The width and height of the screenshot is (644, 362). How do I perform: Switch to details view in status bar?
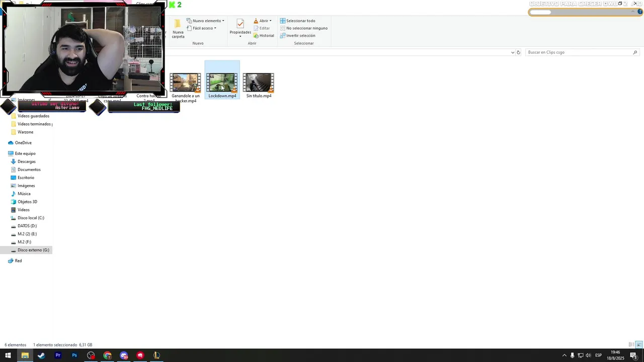pyautogui.click(x=631, y=344)
